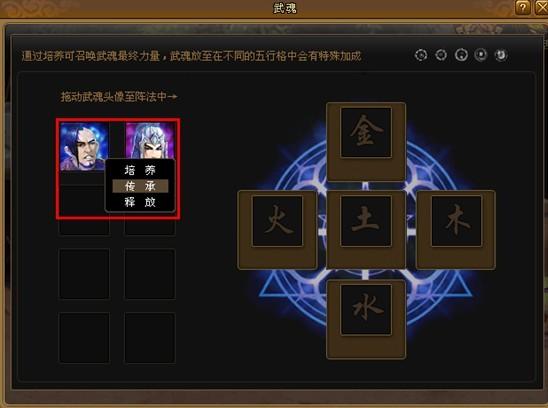
Task: Choose 传承 from the context menu
Action: [140, 186]
